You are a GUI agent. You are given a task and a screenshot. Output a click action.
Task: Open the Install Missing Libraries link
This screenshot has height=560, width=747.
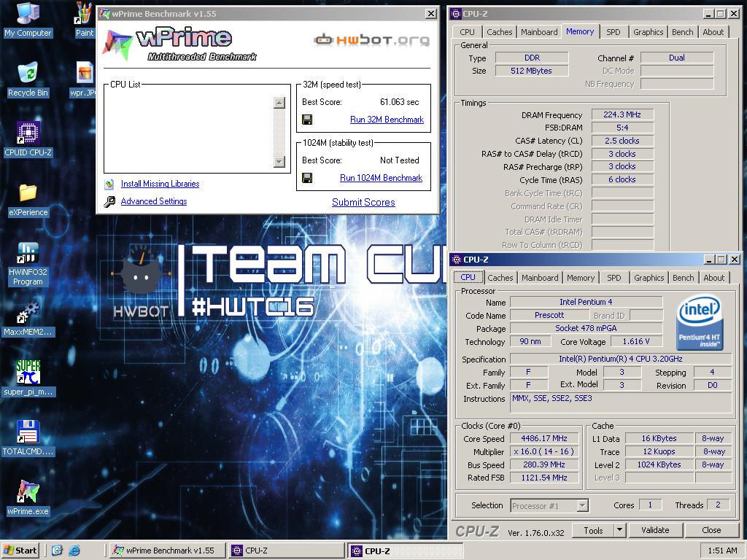click(x=160, y=184)
